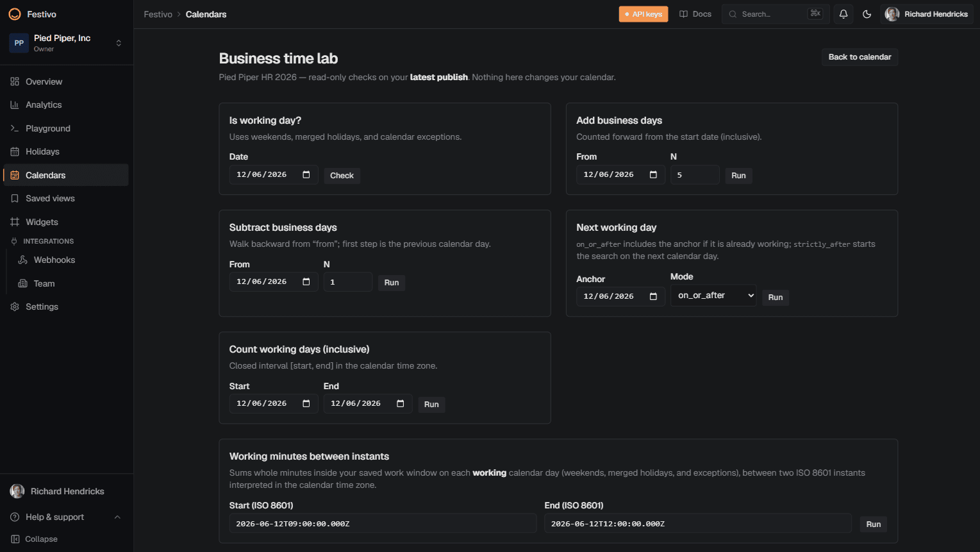Click the Collapse sidebar icon
This screenshot has width=980, height=552.
click(x=15, y=539)
